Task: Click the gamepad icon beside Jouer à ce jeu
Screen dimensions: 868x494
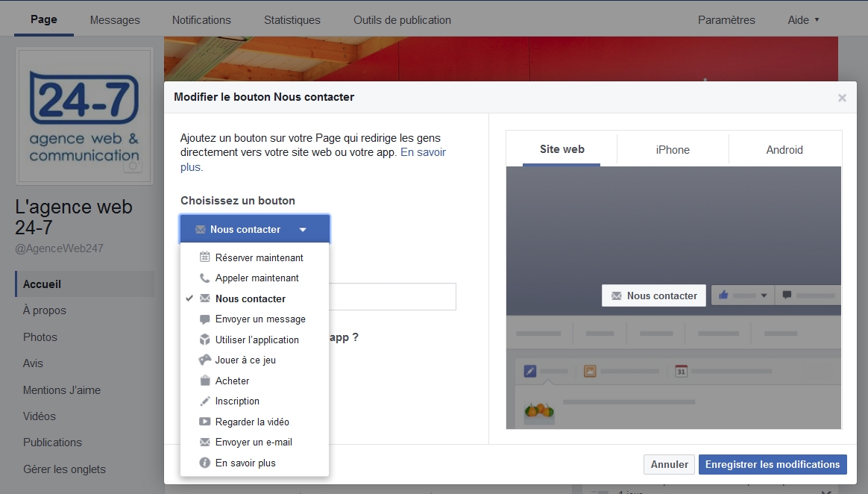Action: point(205,360)
